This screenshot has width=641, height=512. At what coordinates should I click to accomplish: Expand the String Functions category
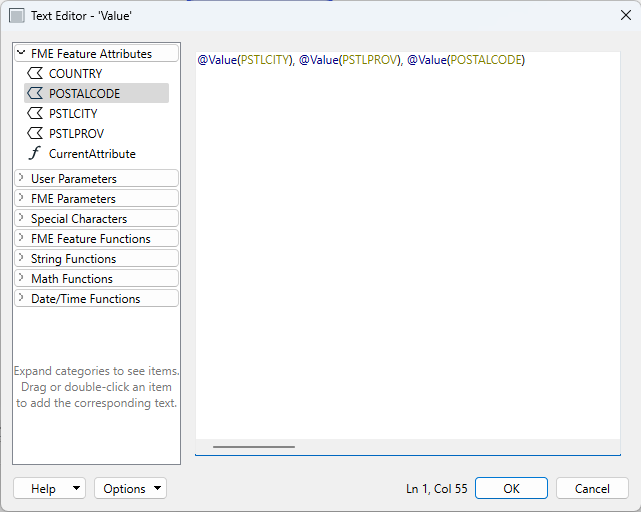[21, 258]
